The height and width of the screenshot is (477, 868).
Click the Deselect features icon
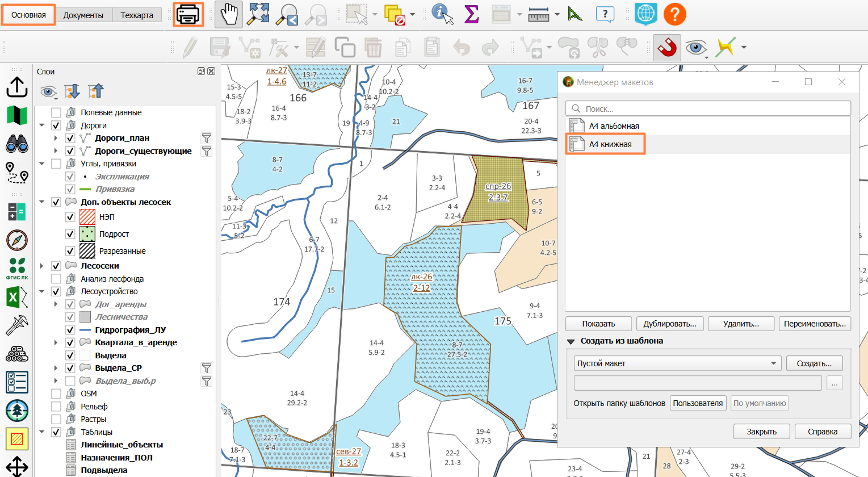click(x=394, y=15)
